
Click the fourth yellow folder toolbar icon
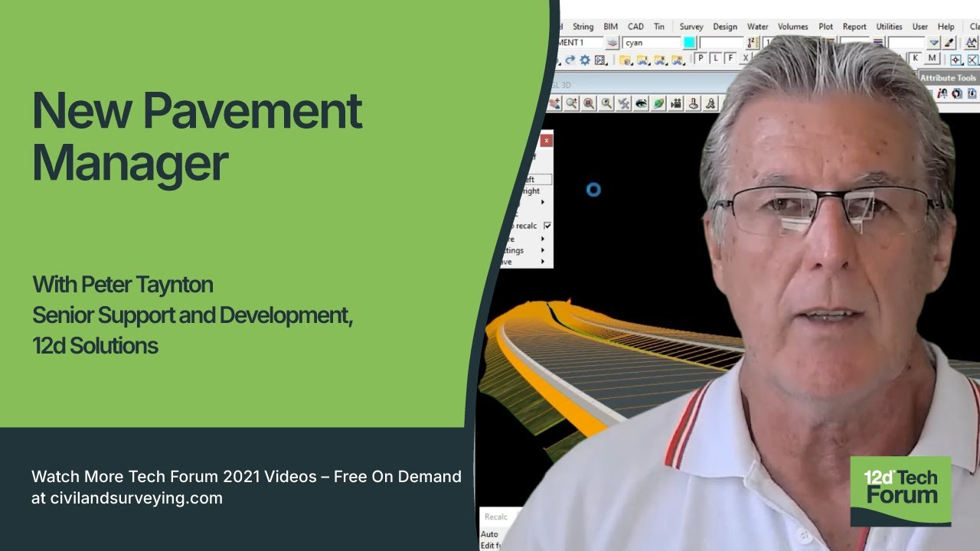[677, 60]
